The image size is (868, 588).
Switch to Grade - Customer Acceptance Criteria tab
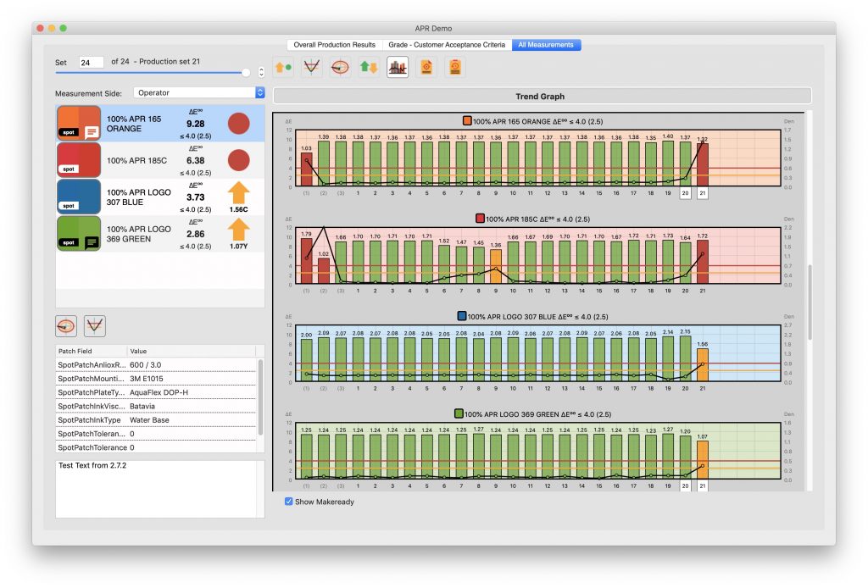447,45
